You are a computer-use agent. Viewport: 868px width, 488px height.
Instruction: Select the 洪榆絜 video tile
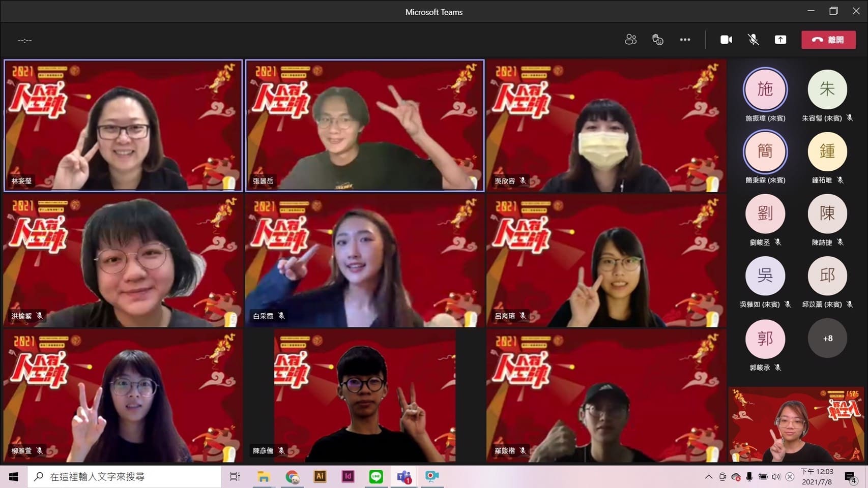pos(123,261)
